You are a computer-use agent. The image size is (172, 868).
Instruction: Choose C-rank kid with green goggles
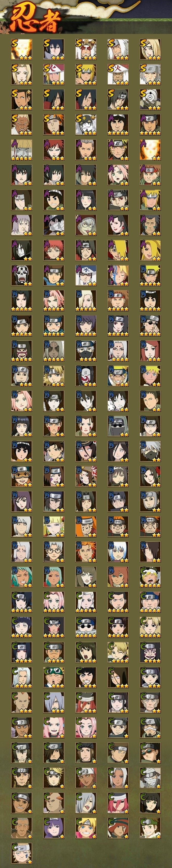54,677
